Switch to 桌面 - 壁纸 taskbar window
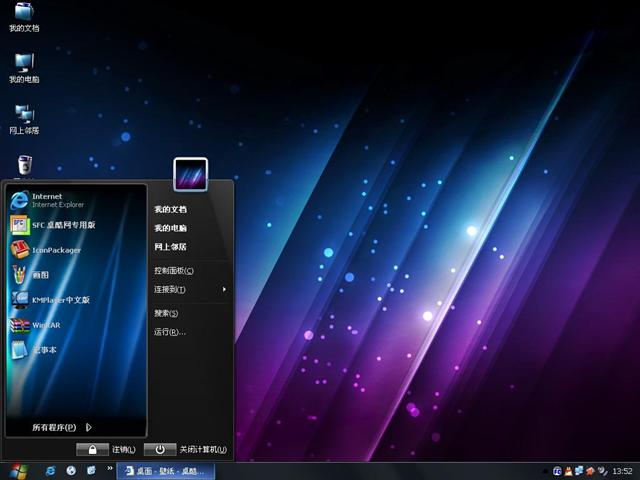 (164, 470)
